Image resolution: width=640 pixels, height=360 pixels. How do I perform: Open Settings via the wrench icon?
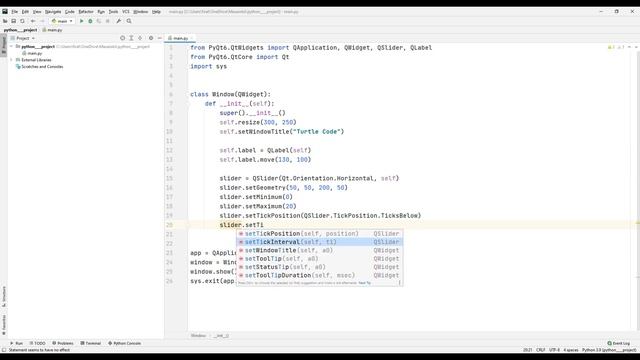pyautogui.click(x=119, y=21)
